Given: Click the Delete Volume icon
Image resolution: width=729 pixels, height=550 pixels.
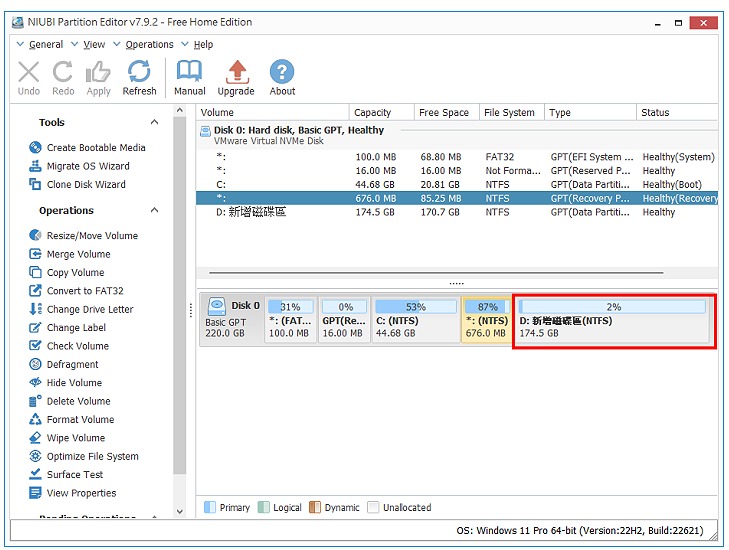Looking at the screenshot, I should tap(35, 401).
